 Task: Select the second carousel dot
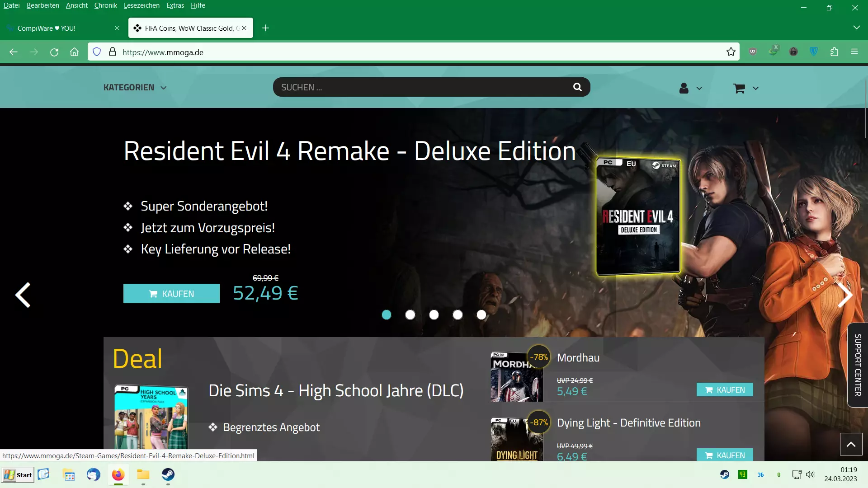coord(410,315)
